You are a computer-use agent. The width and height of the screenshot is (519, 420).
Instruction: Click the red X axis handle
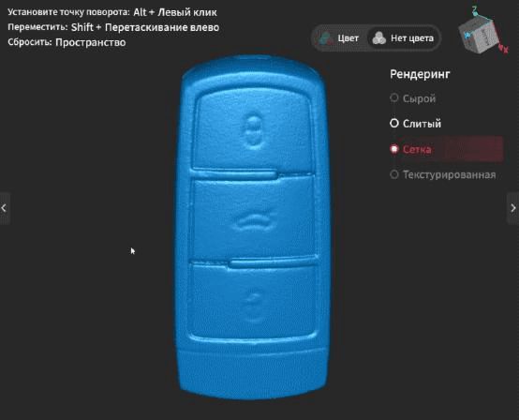(x=504, y=49)
